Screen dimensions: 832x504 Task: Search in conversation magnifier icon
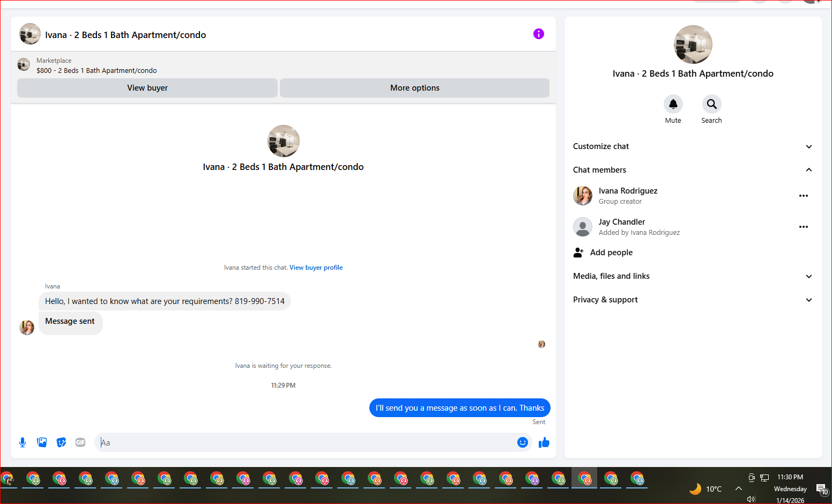point(712,104)
